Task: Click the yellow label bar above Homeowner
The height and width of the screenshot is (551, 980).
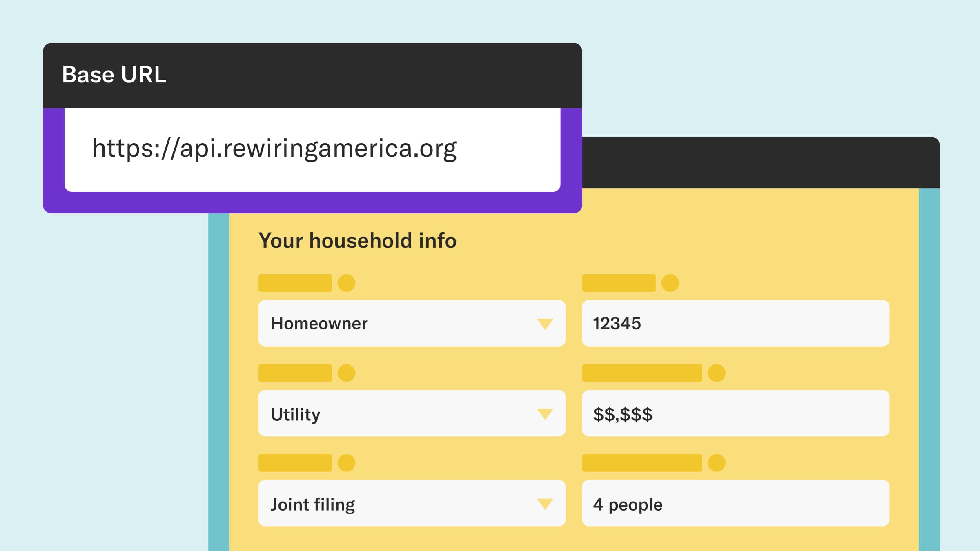Action: pos(295,283)
